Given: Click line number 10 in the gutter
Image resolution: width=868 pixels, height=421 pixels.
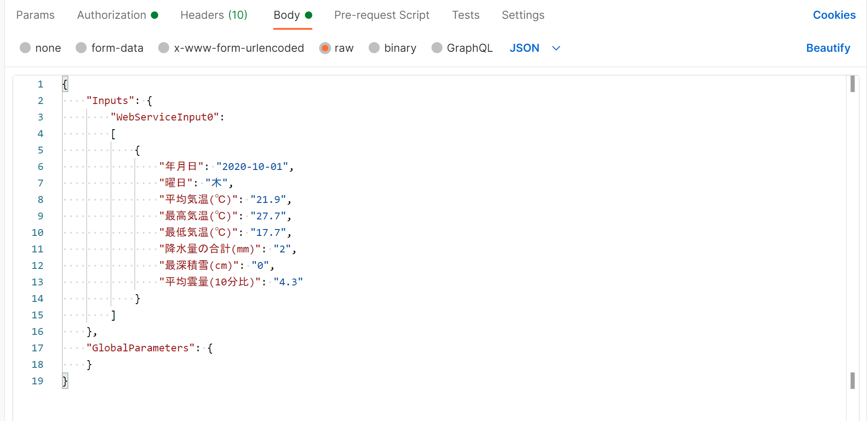Looking at the screenshot, I should tap(38, 233).
